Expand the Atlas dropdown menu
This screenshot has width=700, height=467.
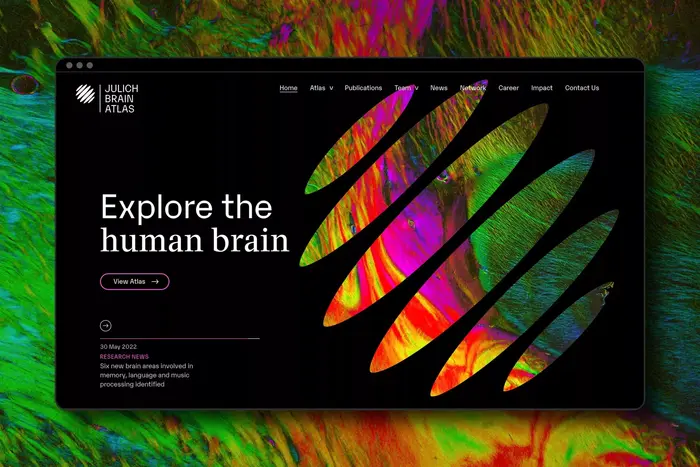coord(321,88)
